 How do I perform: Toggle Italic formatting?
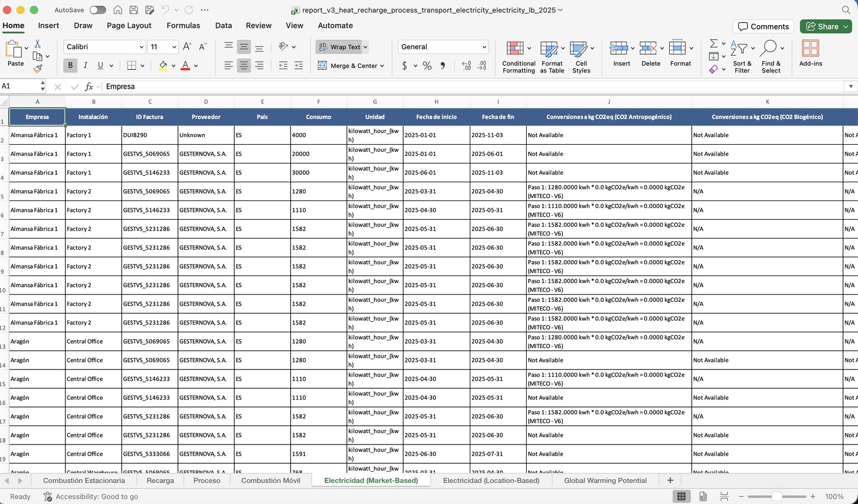85,65
